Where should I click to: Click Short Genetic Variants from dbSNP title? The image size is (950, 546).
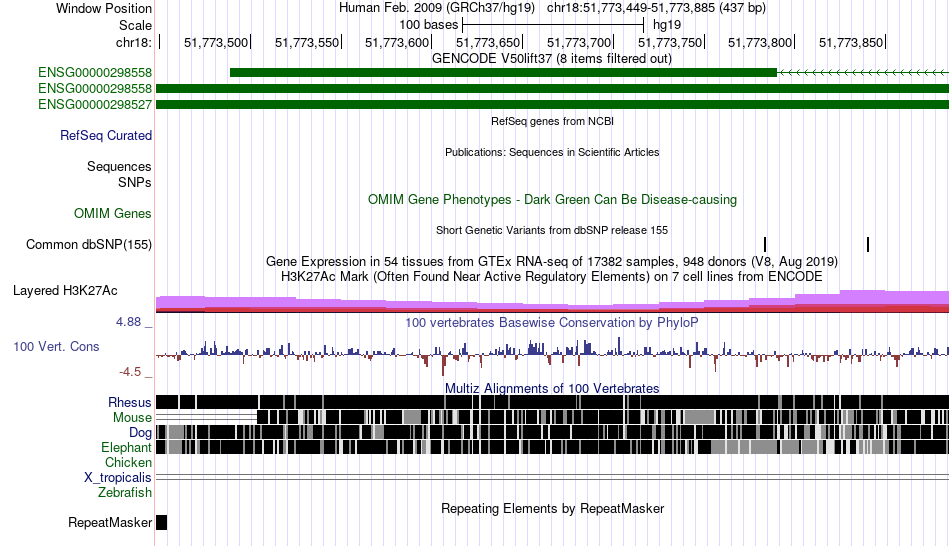coord(552,230)
